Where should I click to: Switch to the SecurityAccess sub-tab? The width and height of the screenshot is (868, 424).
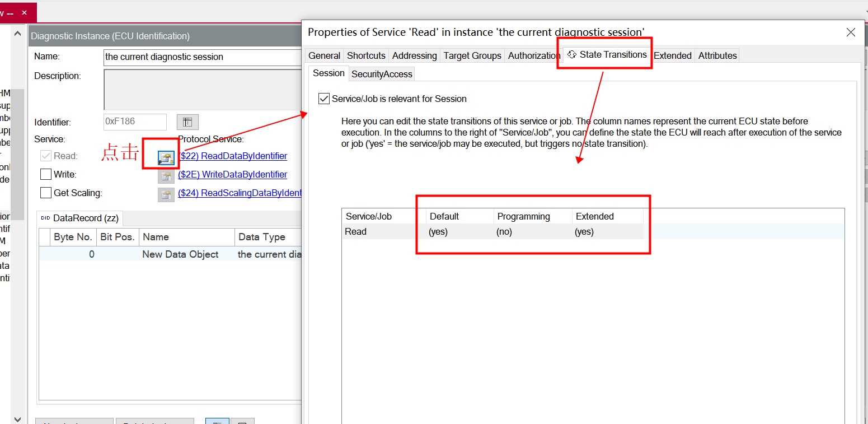point(382,74)
